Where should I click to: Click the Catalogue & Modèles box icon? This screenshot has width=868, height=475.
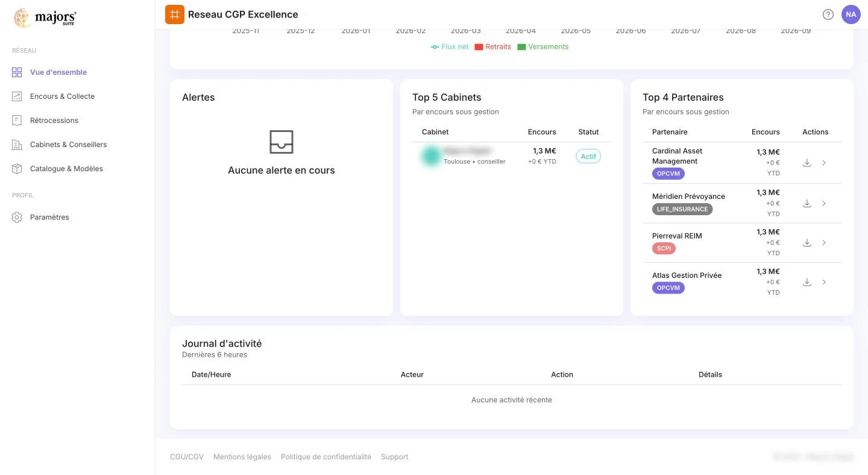coord(17,169)
